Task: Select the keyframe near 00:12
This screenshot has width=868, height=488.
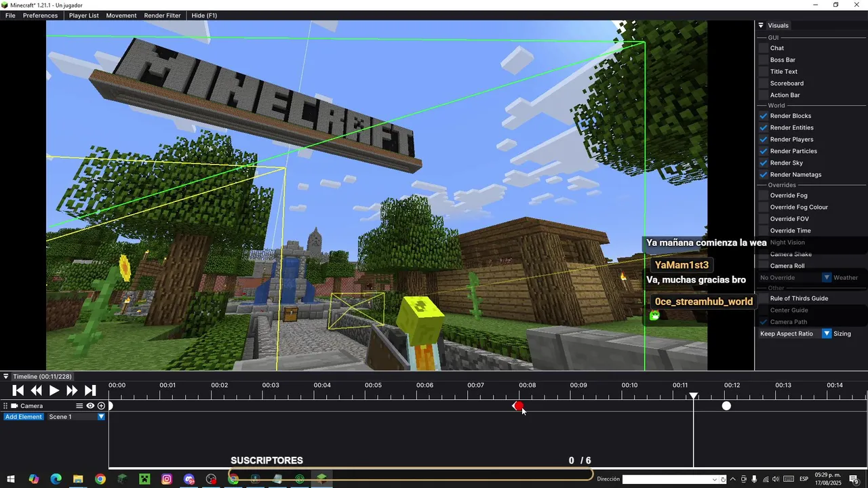Action: point(726,406)
